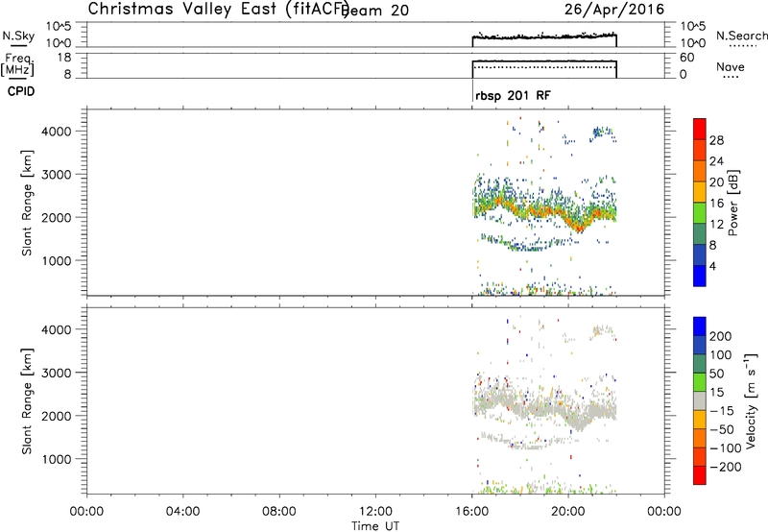
Task: Click the 'N.Sky' legend label
Action: point(18,36)
